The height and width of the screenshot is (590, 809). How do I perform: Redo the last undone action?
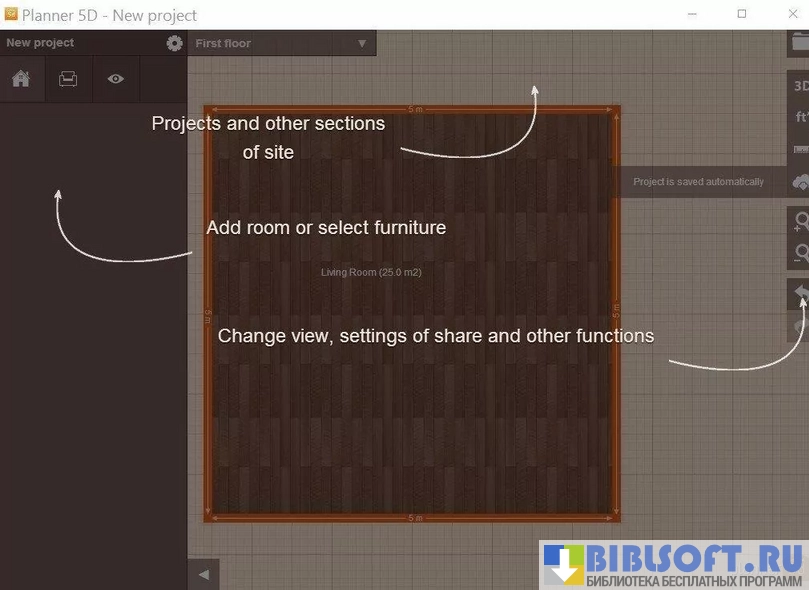(800, 325)
